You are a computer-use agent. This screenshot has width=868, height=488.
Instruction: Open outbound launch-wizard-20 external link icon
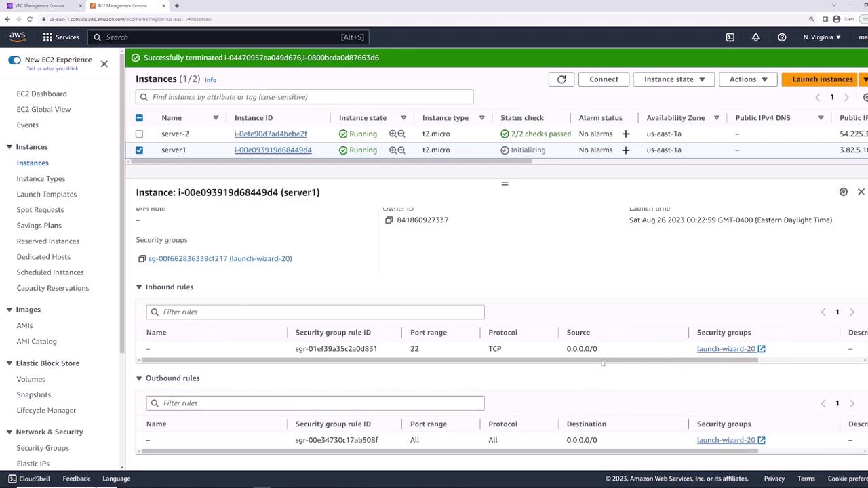(x=762, y=441)
